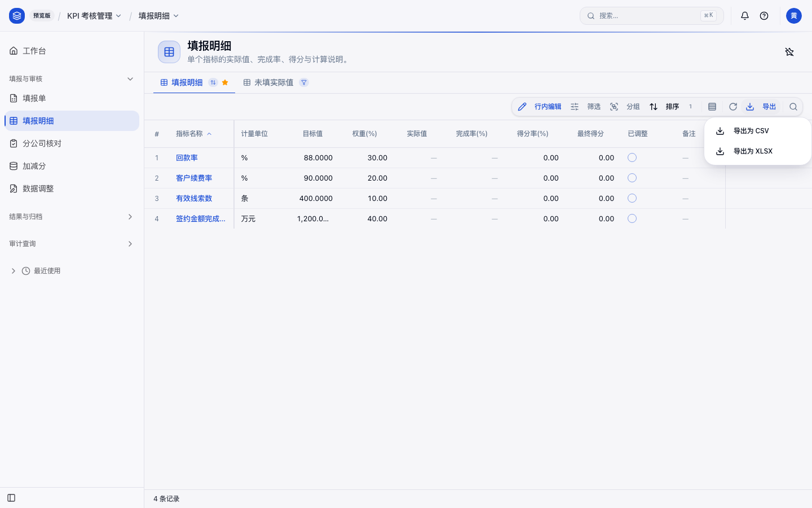Expand the 审计查询 sidebar section

(72, 244)
